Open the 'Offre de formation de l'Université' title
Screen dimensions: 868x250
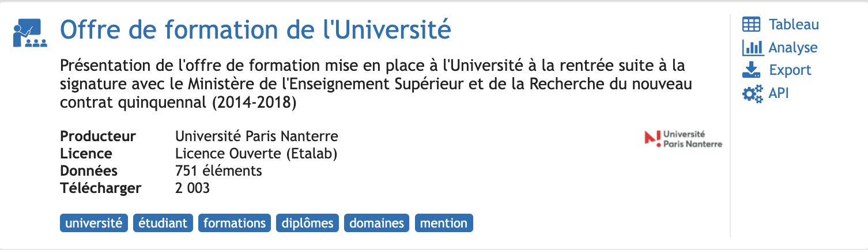pyautogui.click(x=255, y=30)
